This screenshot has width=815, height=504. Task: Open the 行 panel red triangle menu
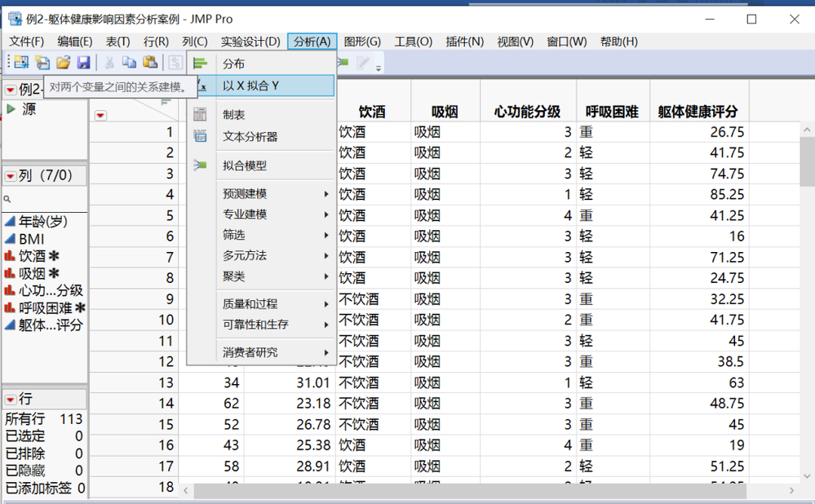point(11,398)
